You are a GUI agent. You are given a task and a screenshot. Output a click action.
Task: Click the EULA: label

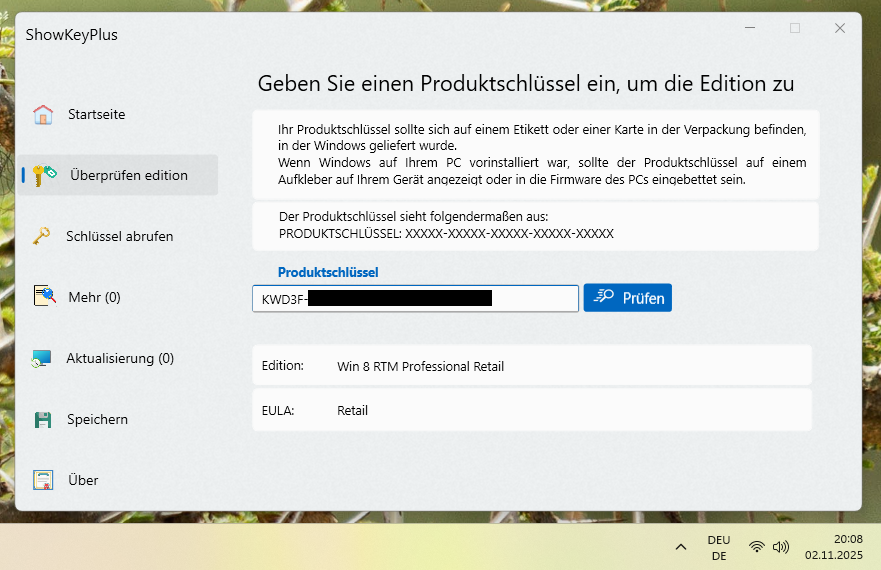click(278, 411)
